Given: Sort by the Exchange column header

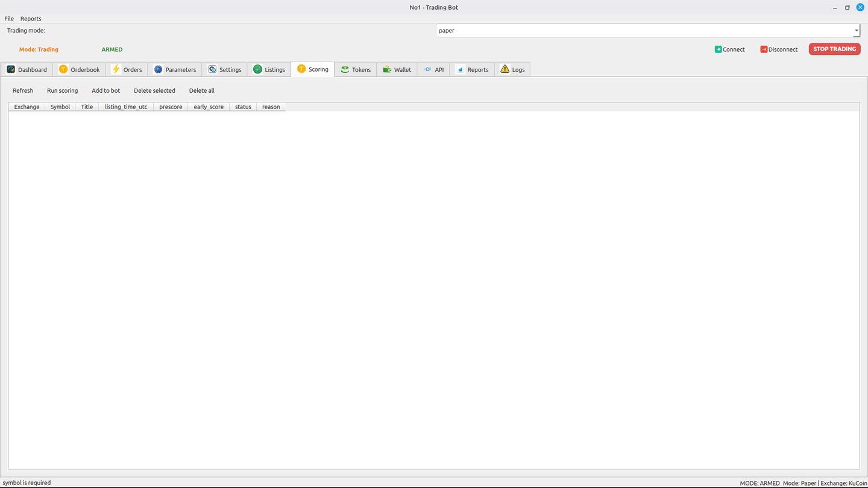Looking at the screenshot, I should (x=27, y=107).
